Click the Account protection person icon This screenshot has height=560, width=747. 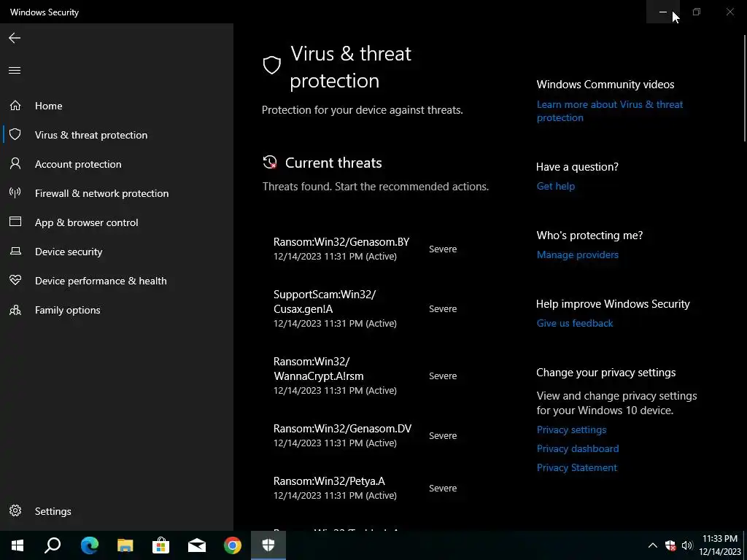point(15,164)
